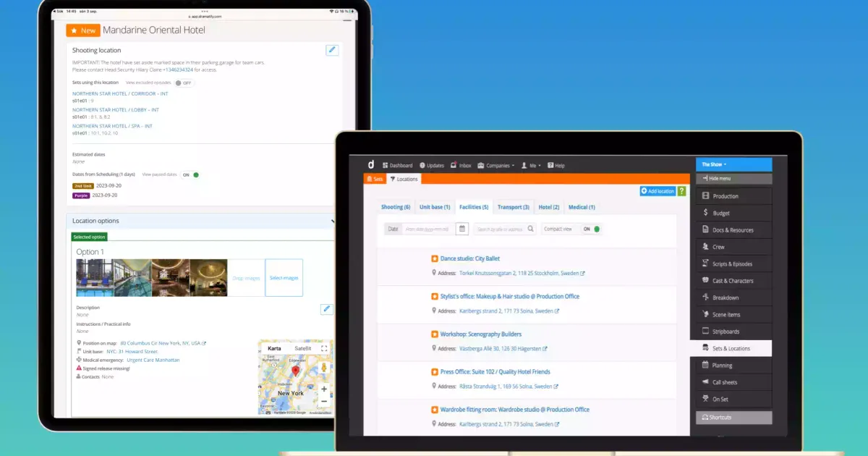The height and width of the screenshot is (456, 868).
Task: Open Breakdown in the side menu
Action: 734,297
